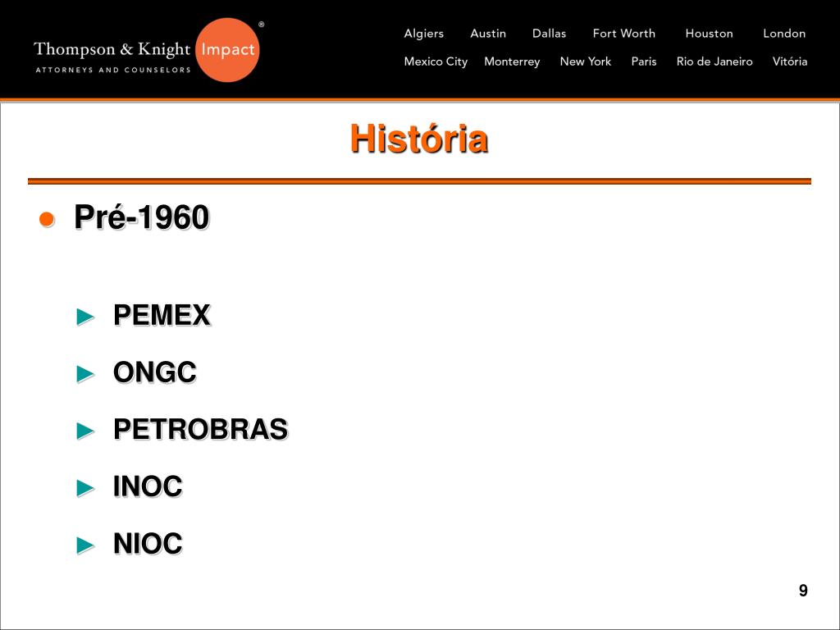
Task: Select the Fort Worth office name
Action: click(x=624, y=33)
